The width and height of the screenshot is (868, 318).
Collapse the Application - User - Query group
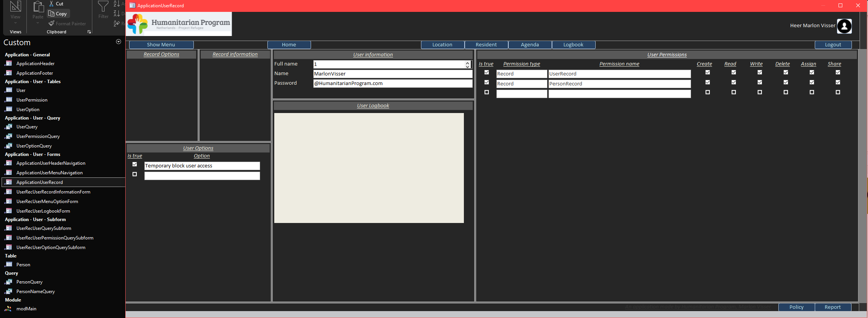[x=32, y=118]
